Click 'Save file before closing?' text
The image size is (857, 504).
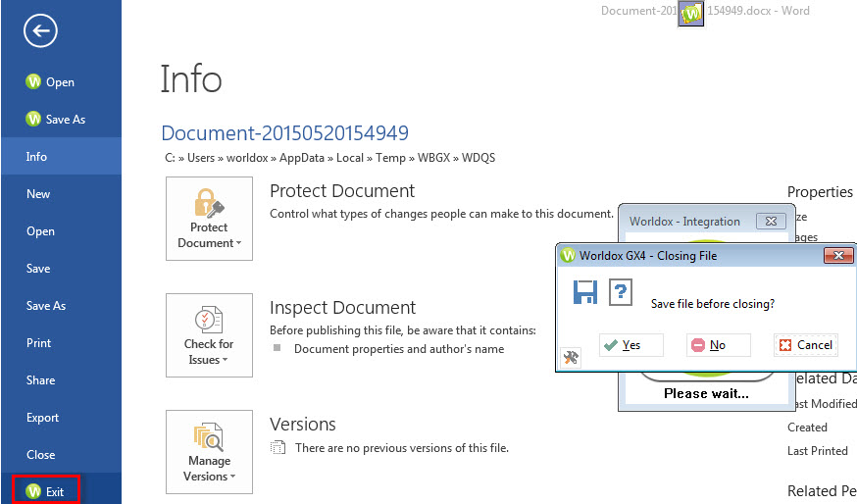pos(713,304)
